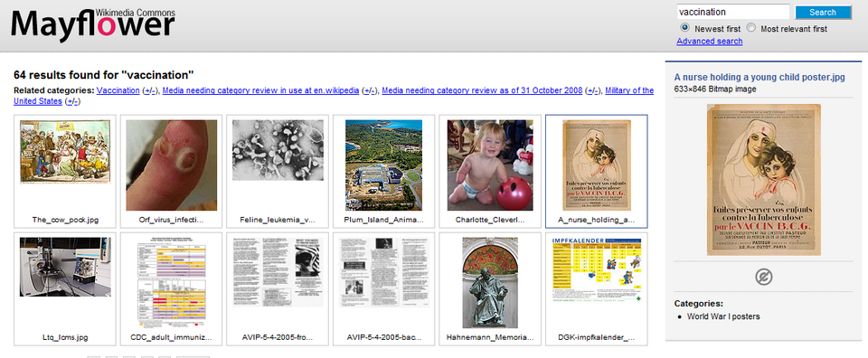Open the CDC_adult_immuniz... chart thumbnail
The width and height of the screenshot is (868, 358).
point(172,282)
